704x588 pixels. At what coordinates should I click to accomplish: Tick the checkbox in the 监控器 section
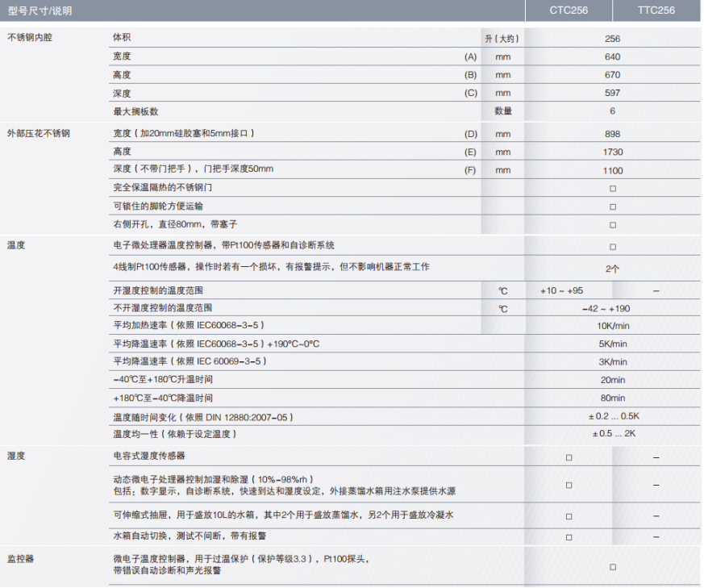click(613, 567)
